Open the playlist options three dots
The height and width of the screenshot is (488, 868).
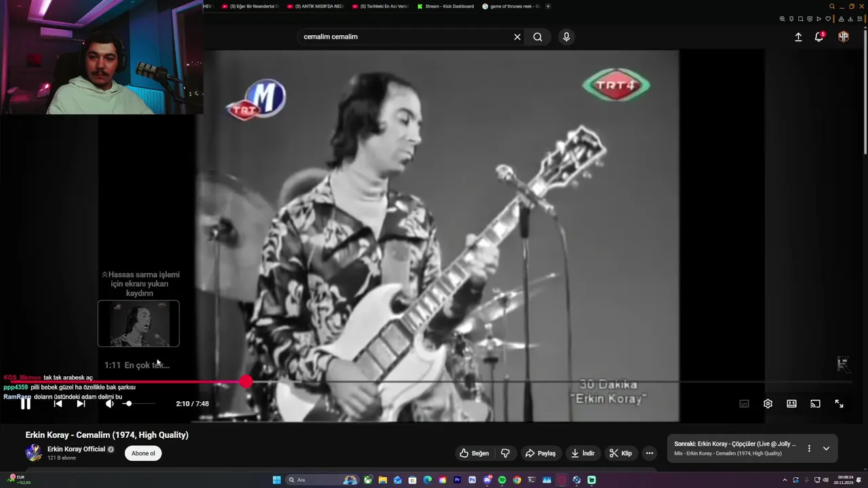pyautogui.click(x=809, y=449)
